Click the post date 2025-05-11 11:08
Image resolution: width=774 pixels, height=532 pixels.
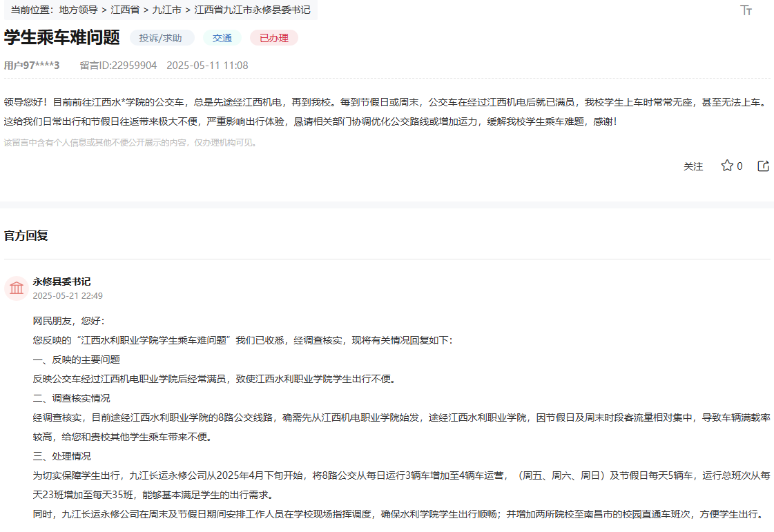207,66
